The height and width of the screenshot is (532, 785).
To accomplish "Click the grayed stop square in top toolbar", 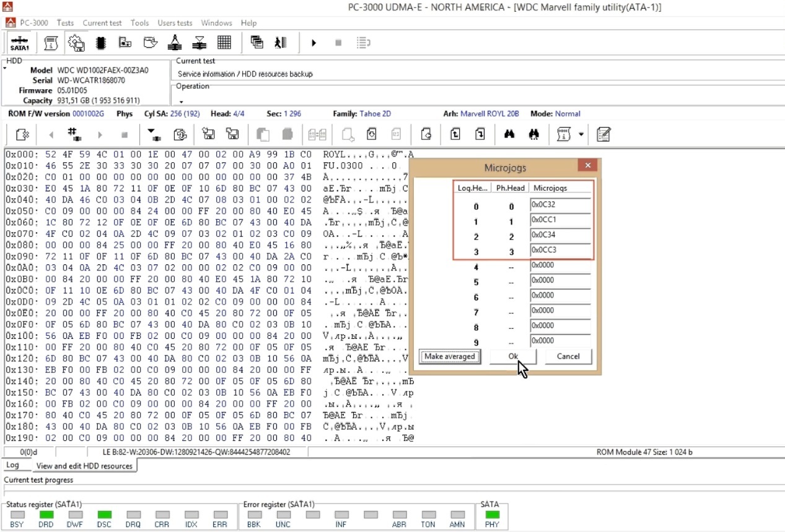I will [x=338, y=43].
